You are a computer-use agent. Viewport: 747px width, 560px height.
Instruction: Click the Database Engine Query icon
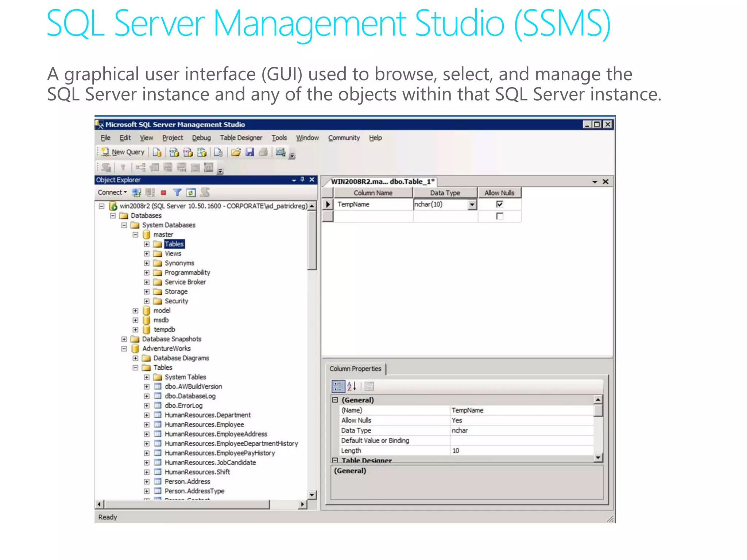click(x=157, y=152)
